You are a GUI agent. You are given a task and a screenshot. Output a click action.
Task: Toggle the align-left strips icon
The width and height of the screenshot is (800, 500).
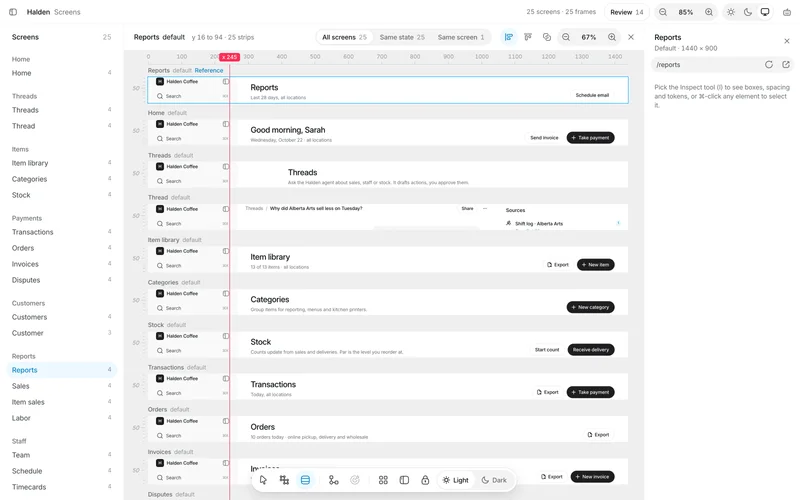tap(509, 37)
